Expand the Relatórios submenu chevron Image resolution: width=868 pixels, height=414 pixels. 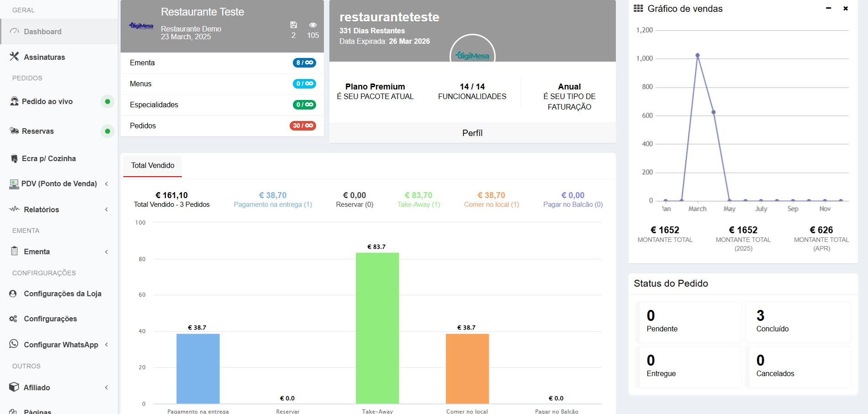coord(106,210)
